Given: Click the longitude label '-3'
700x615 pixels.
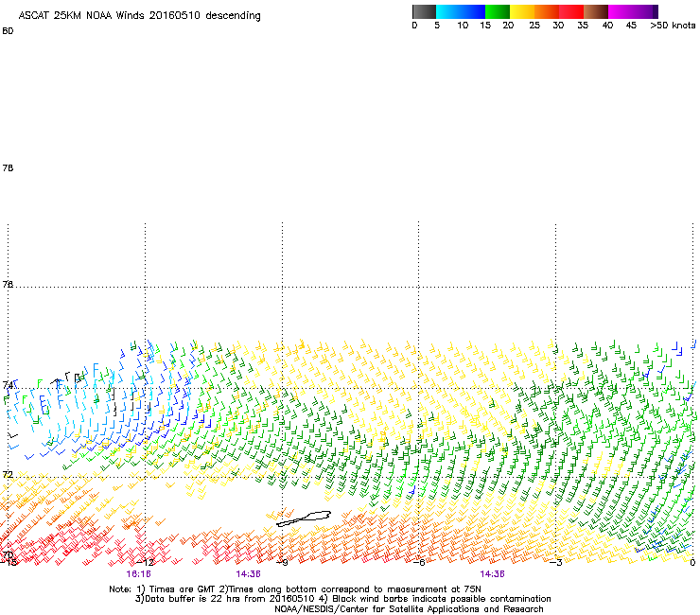Looking at the screenshot, I should pos(555,562).
